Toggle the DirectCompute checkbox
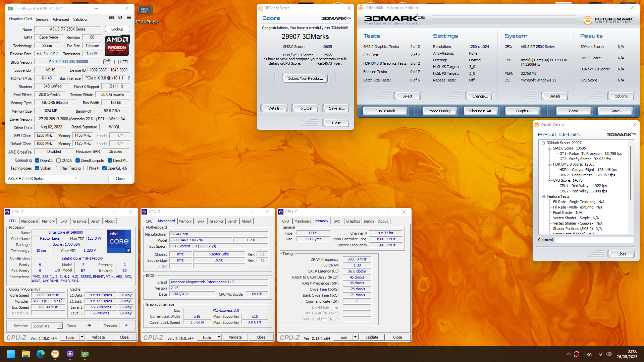644x362 pixels. (x=77, y=161)
